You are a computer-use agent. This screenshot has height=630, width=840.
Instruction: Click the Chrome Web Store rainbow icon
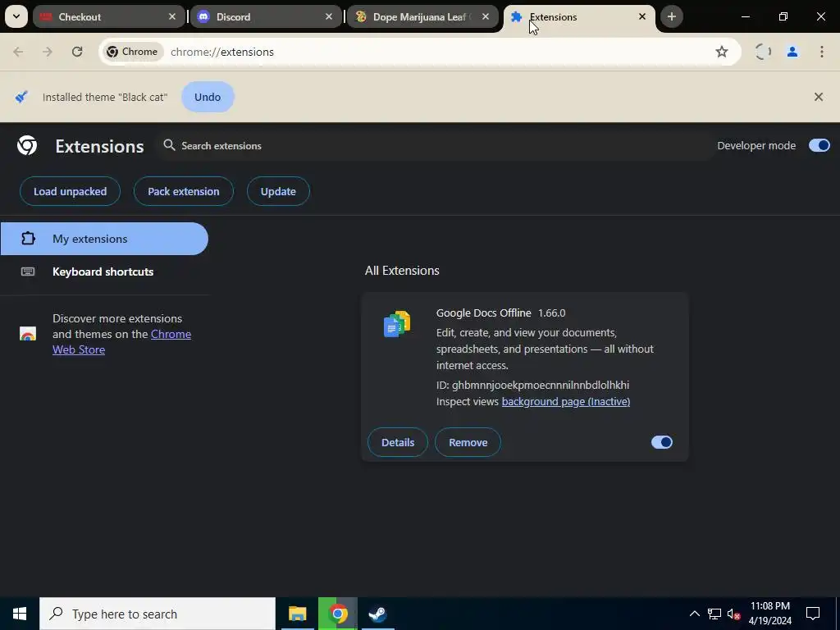click(28, 334)
